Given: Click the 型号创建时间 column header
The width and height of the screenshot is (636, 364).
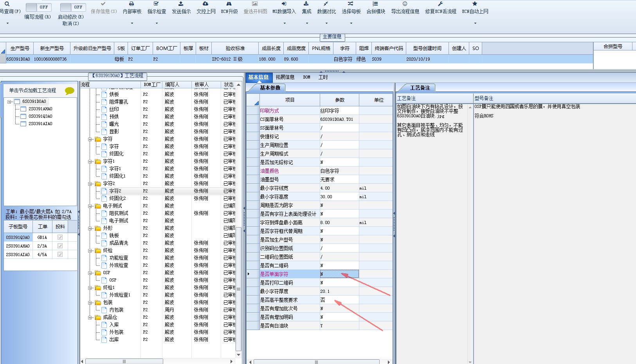Looking at the screenshot, I should (x=427, y=48).
